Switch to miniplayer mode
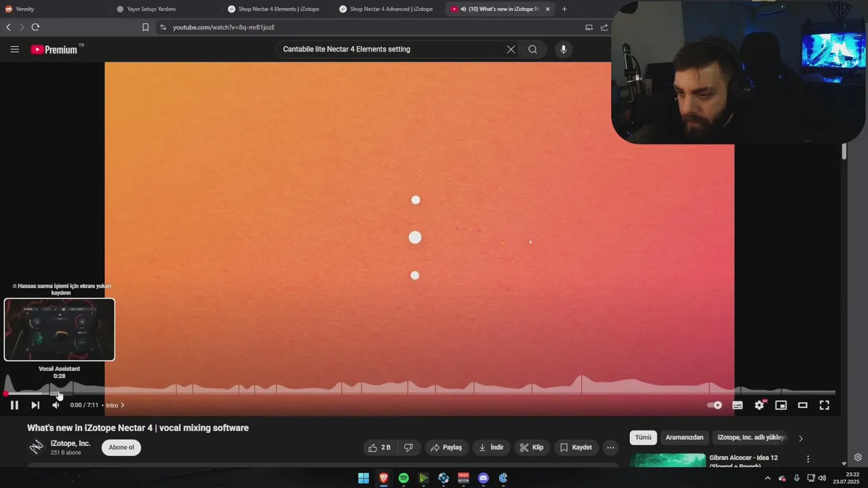868x488 pixels. click(781, 405)
